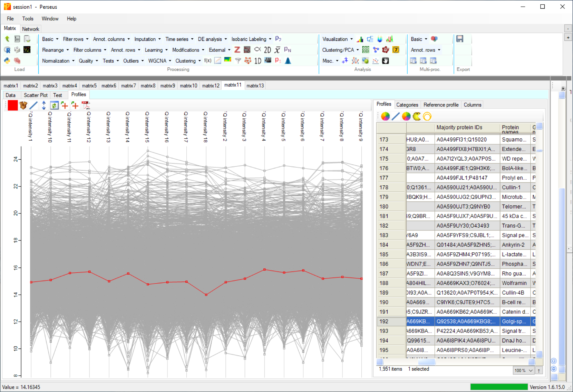This screenshot has height=392, width=573.
Task: Open the 100 % zoom combo box
Action: (x=524, y=370)
